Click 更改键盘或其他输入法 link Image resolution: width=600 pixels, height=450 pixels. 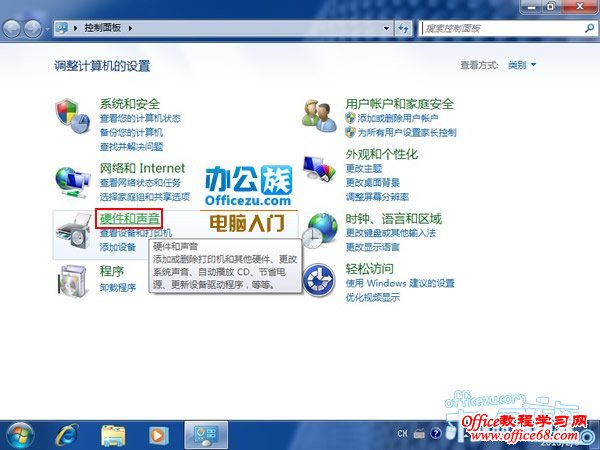pyautogui.click(x=390, y=233)
